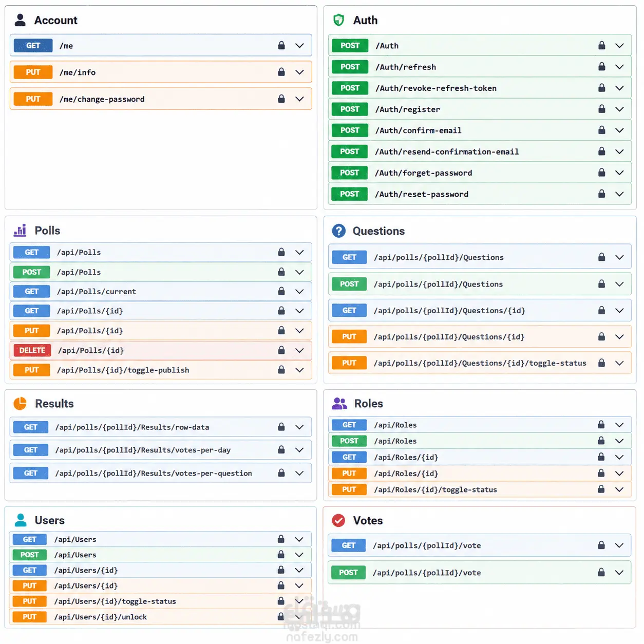Select the Results section title
Screen dimensions: 644x644
pyautogui.click(x=54, y=404)
